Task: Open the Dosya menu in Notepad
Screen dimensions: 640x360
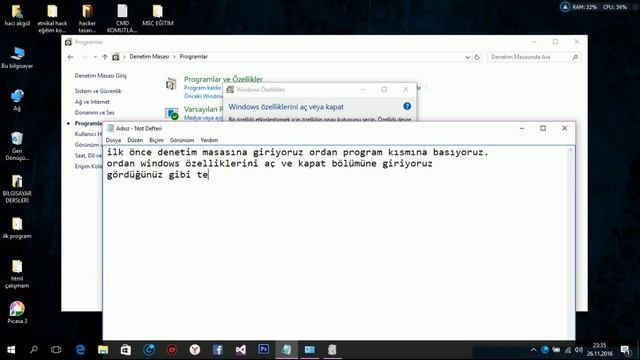Action: (113, 140)
